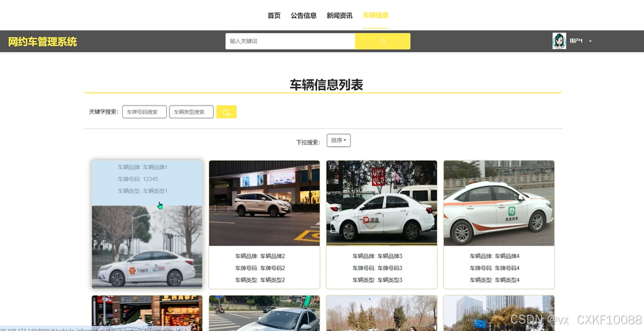Open the 排序 dropdown
644x331 pixels.
[339, 140]
